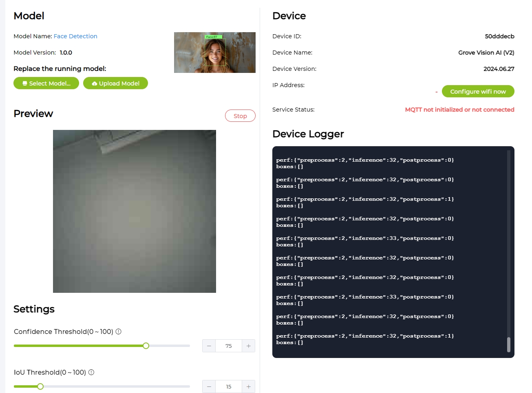The height and width of the screenshot is (393, 532).
Task: Click the Confidence Threshold slider handle
Action: [x=146, y=346]
